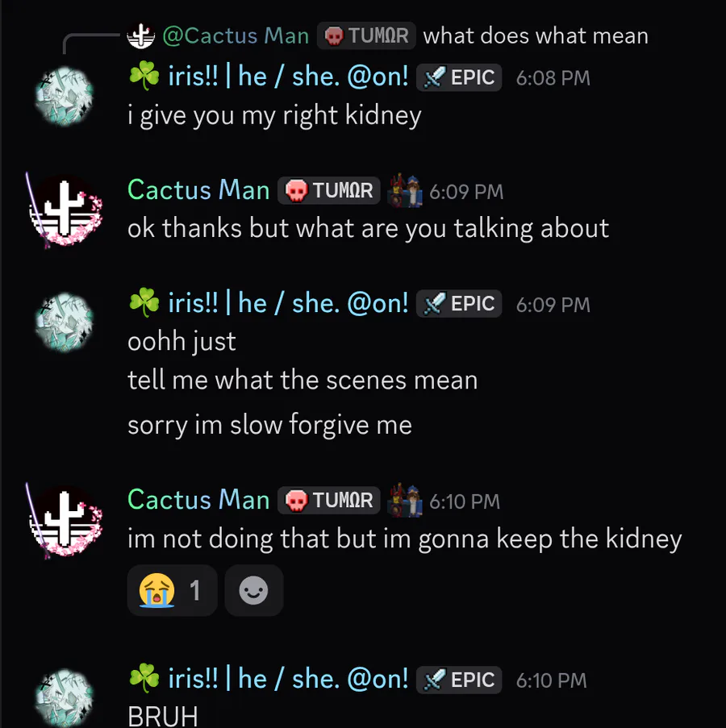The width and height of the screenshot is (726, 728).
Task: Click the TUMOR skull tag at 6:10 PM
Action: [x=330, y=501]
